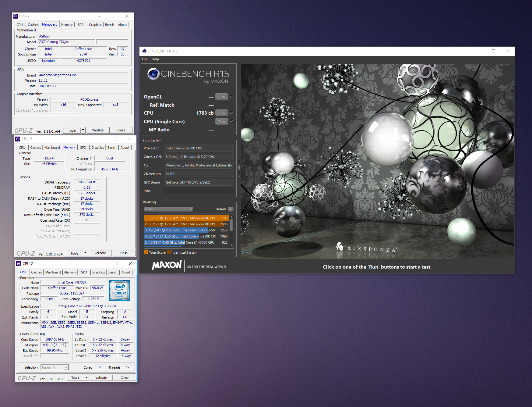Click the Z370 Gaming-ITX/ac model field
The image size is (532, 407).
point(67,42)
